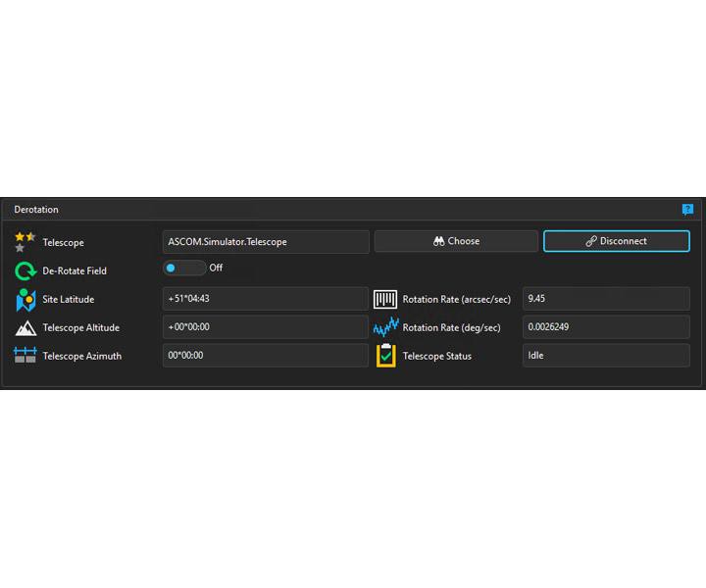The width and height of the screenshot is (706, 588).
Task: Click the green De-Rotate Field rotation icon
Action: pyautogui.click(x=25, y=270)
